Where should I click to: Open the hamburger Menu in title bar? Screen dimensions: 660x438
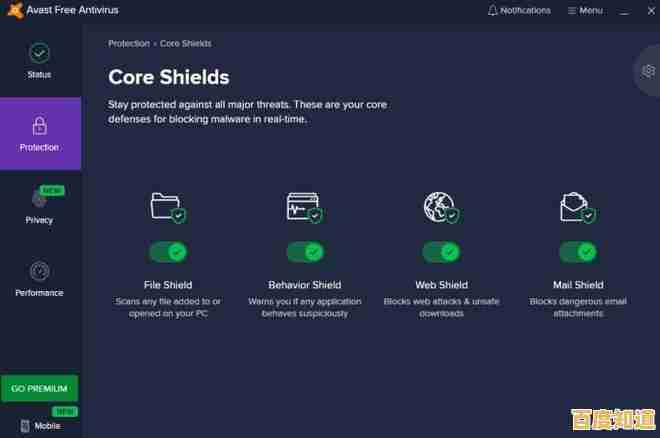(x=584, y=10)
